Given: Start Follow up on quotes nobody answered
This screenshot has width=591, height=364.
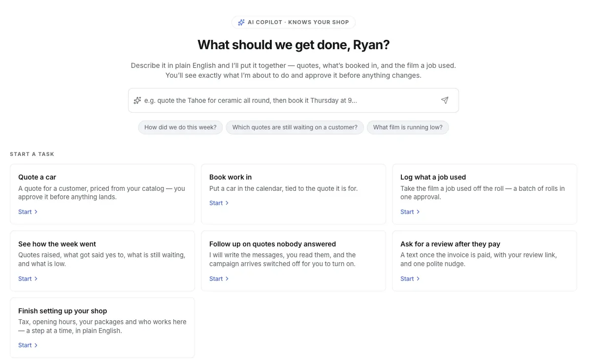Looking at the screenshot, I should [x=219, y=279].
